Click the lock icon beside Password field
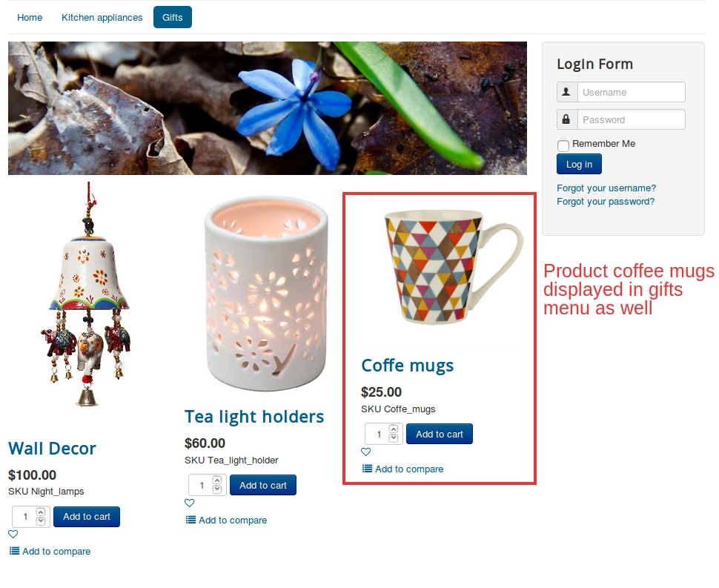The width and height of the screenshot is (719, 588). (x=567, y=119)
